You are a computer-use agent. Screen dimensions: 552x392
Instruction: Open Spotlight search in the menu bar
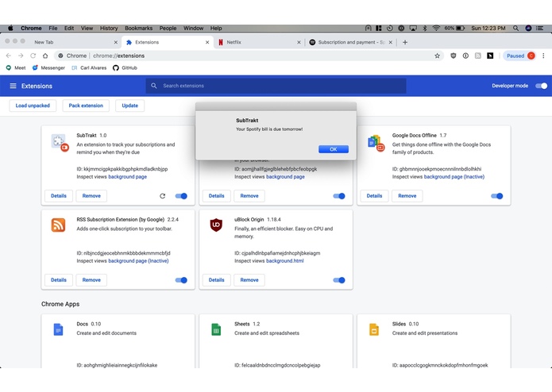tap(515, 28)
